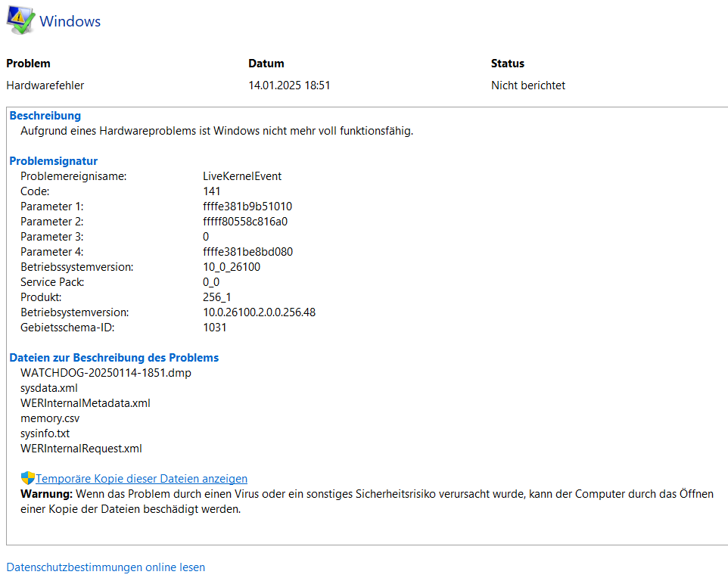Screen dimensions: 728x584
Task: Click the description sentence about Hardwareproblems
Action: click(x=217, y=131)
